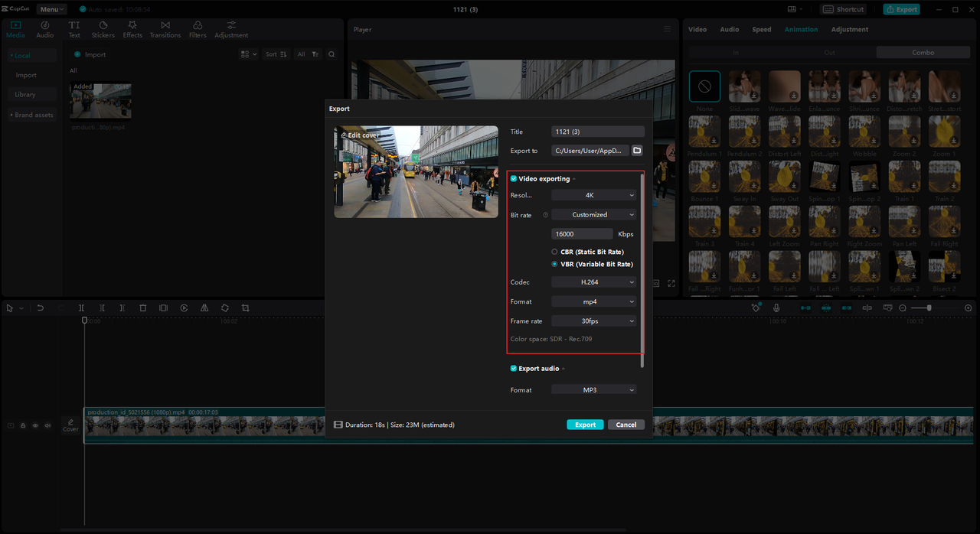Open the Sort dropdown in media panel

[276, 54]
